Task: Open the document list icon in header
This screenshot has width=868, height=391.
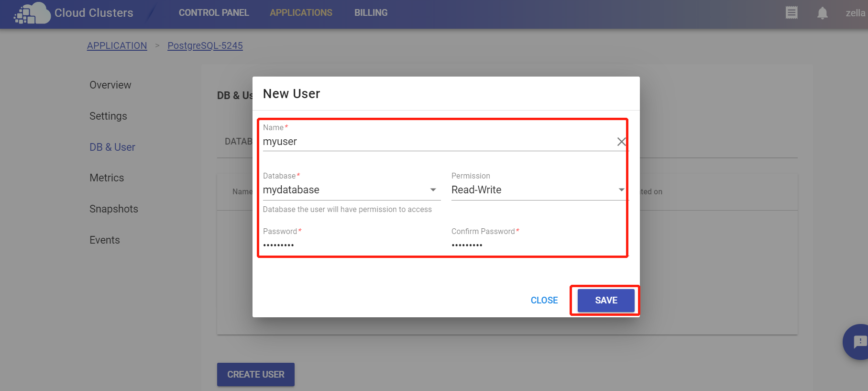Action: [x=791, y=13]
